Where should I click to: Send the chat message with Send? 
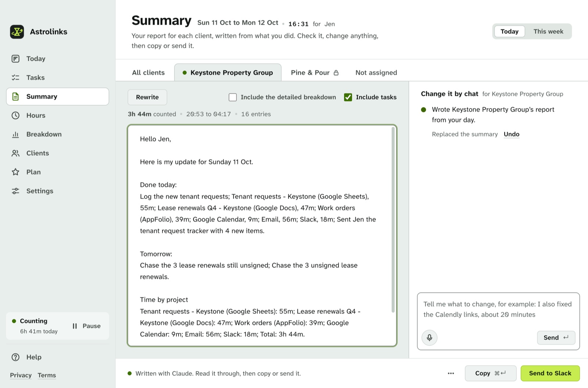[x=556, y=338]
